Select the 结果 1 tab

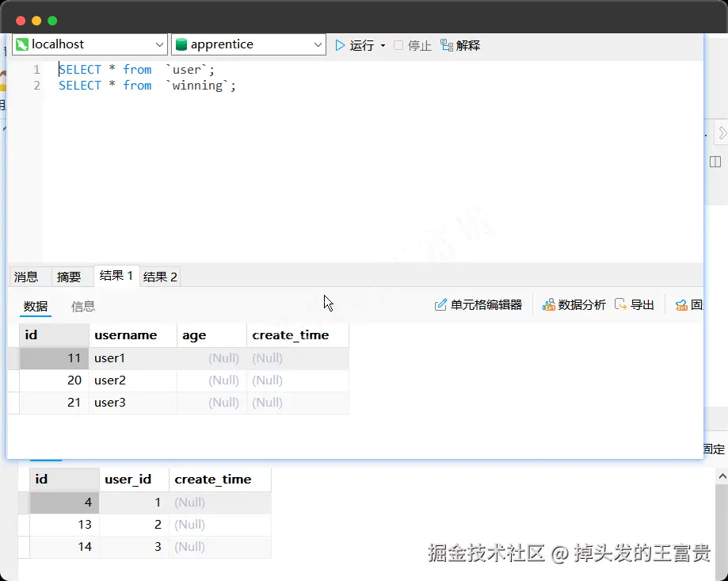[116, 276]
